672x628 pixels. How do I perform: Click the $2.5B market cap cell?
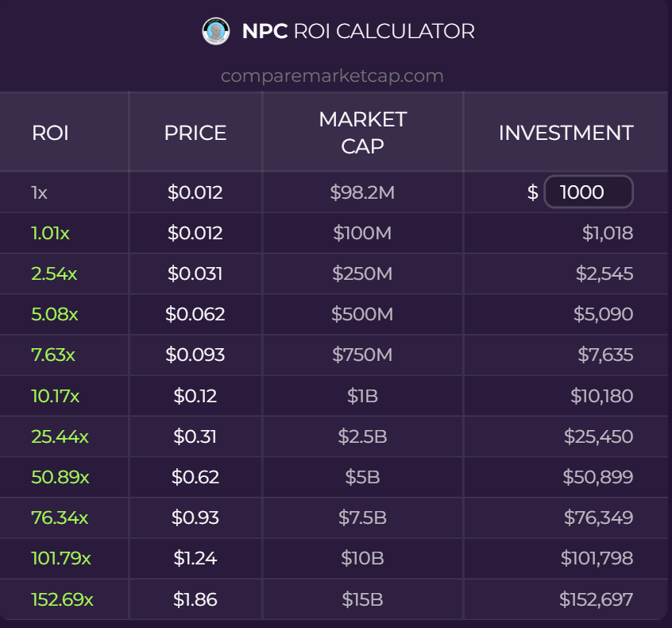363,436
